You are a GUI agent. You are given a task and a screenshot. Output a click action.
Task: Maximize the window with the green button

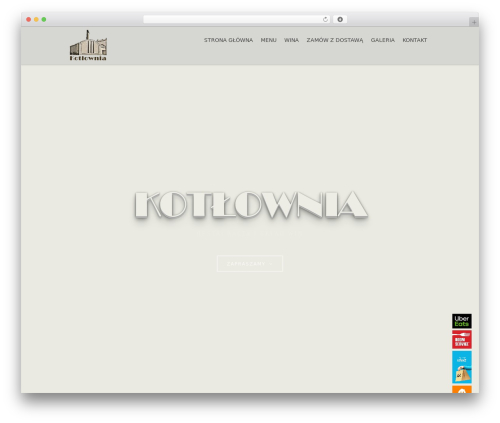[44, 19]
